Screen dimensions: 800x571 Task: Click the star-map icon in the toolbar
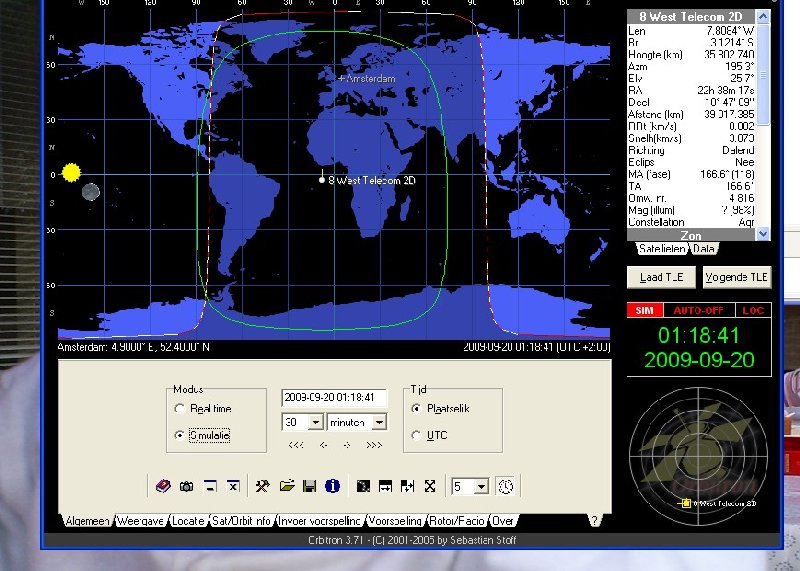click(363, 486)
